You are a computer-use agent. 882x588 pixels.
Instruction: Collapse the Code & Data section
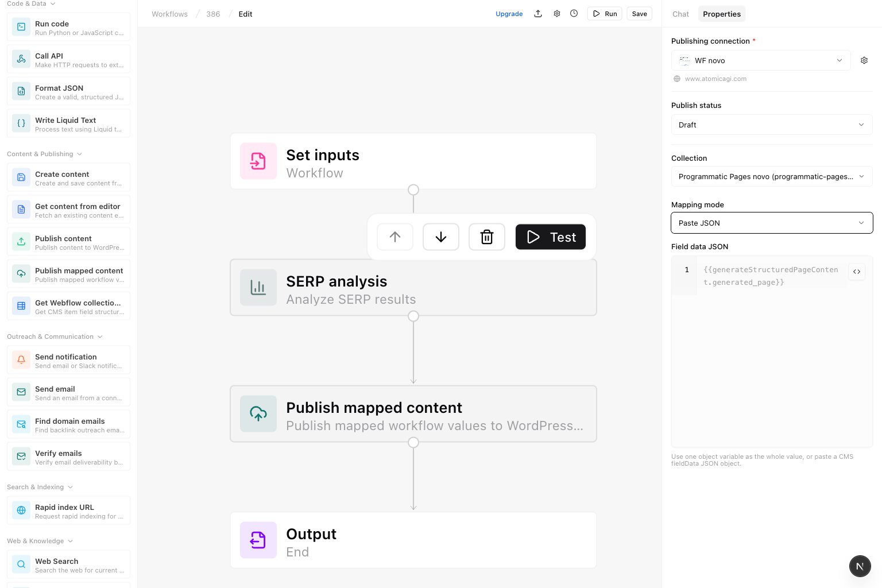tap(31, 3)
